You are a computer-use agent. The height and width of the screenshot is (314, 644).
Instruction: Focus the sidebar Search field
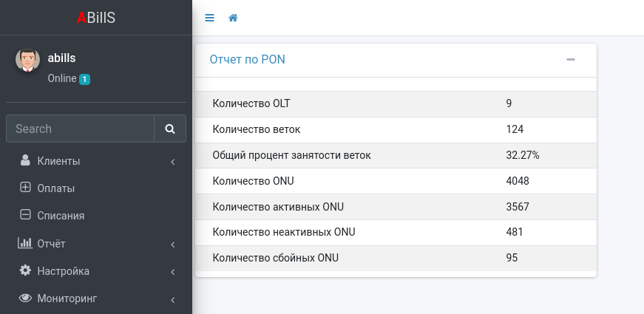pyautogui.click(x=80, y=129)
